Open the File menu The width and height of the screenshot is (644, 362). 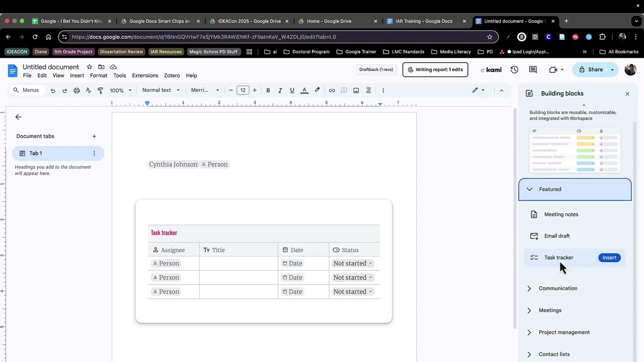point(27,75)
